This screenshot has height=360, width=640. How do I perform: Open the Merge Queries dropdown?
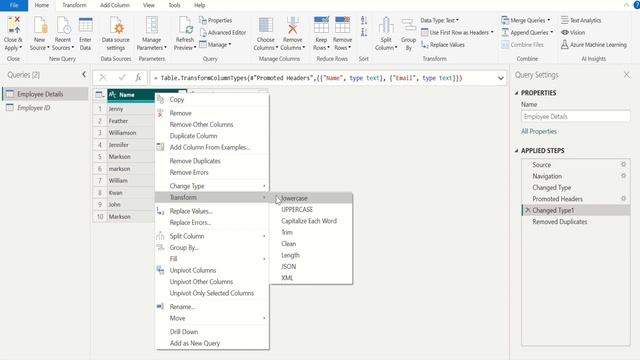click(x=526, y=20)
